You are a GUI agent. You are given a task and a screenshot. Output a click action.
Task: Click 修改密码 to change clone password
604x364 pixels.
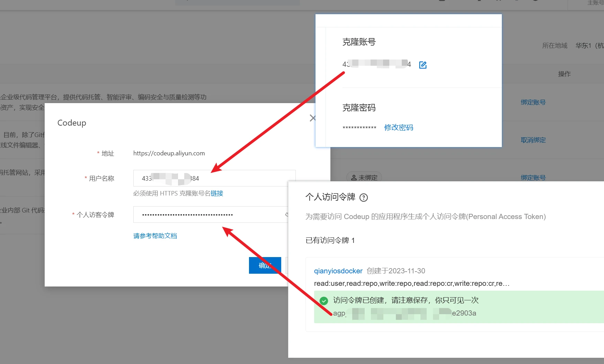click(399, 127)
